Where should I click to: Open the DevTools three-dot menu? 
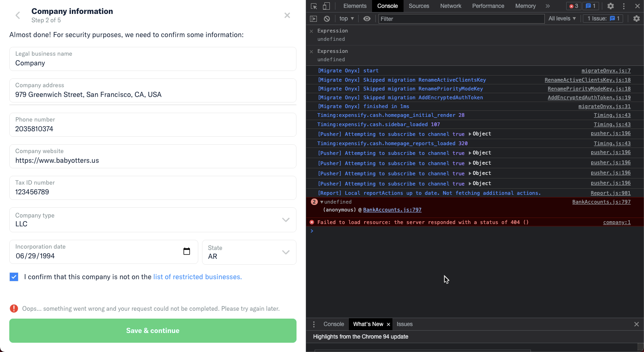click(624, 6)
